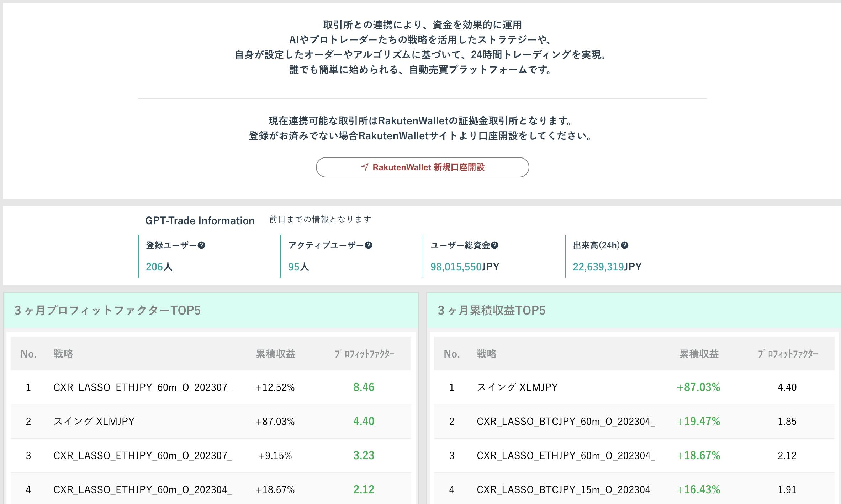The height and width of the screenshot is (504, 841).
Task: Select the 22,639,319JPY volume value
Action: tap(607, 267)
